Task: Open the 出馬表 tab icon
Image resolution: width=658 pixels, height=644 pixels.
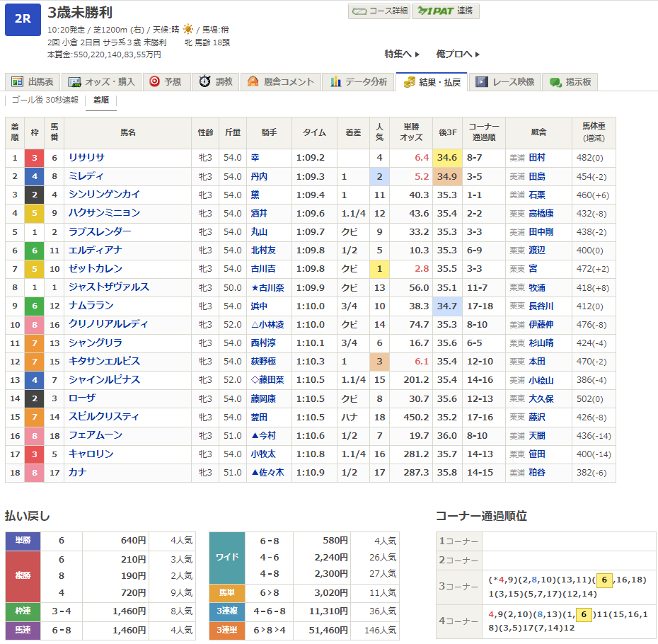Action: click(17, 82)
